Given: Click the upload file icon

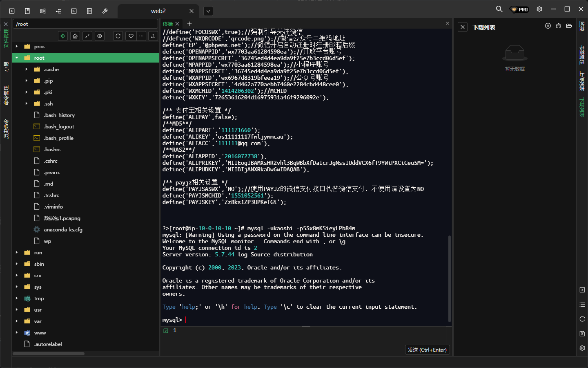Looking at the screenshot, I should click(x=153, y=36).
